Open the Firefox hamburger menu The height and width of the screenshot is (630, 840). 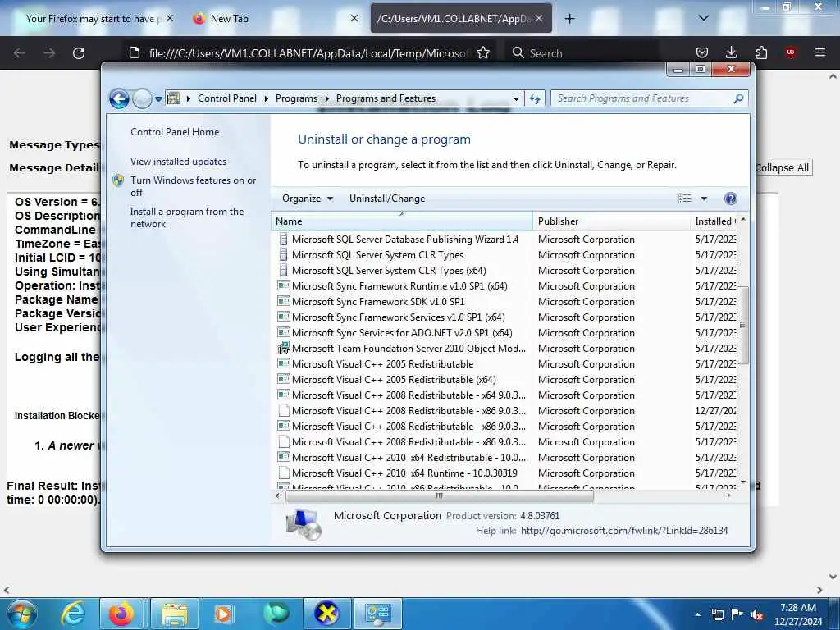820,53
